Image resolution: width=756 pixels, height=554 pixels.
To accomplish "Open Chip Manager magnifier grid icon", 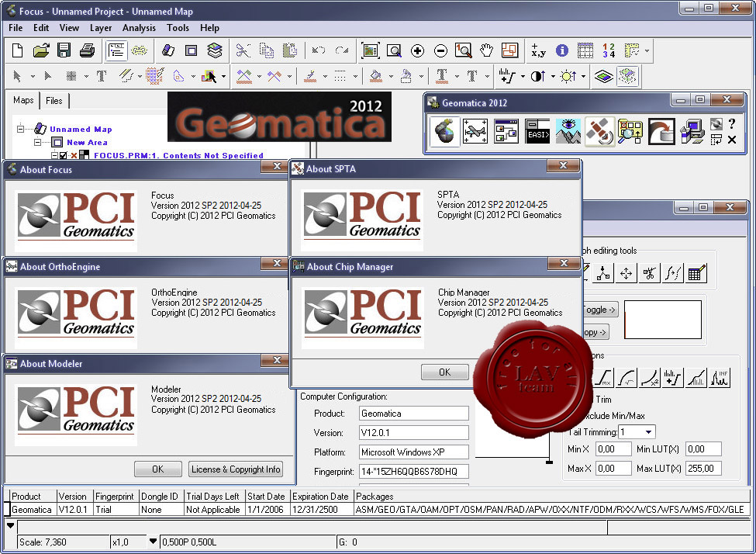I will (630, 131).
